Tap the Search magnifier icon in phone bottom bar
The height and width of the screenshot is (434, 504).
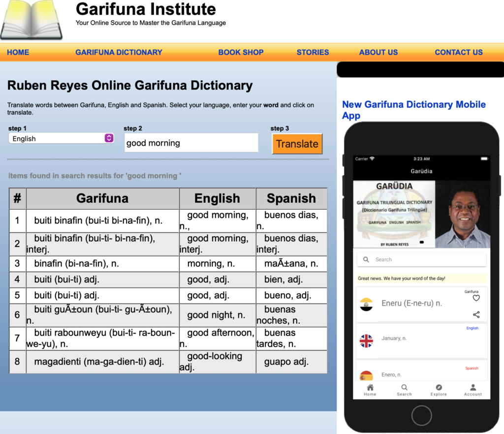click(x=405, y=387)
